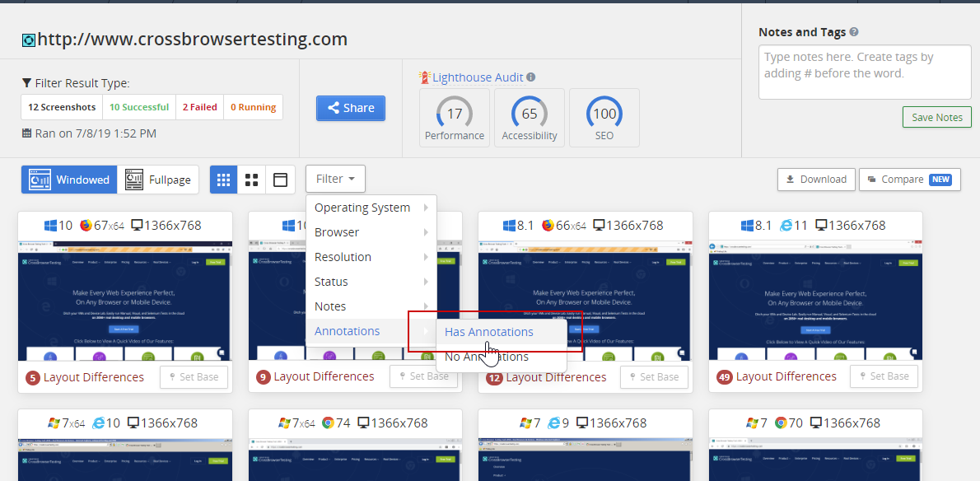Screen dimensions: 980x481
Task: Filter results by 10 Successful
Action: point(138,107)
